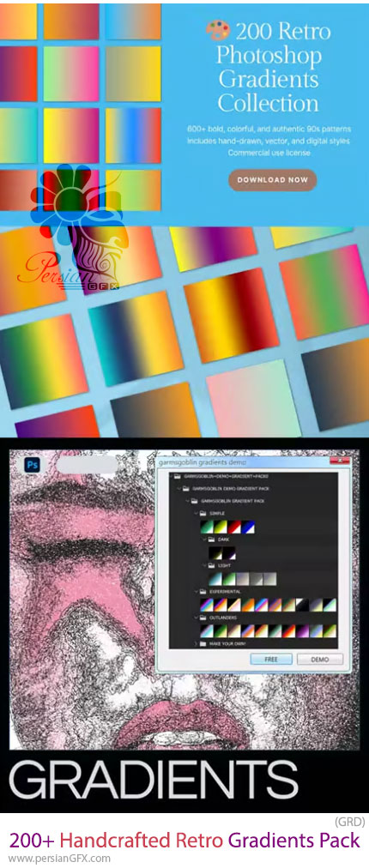Select the blue gradient in SIMPLE folder

coord(248,527)
